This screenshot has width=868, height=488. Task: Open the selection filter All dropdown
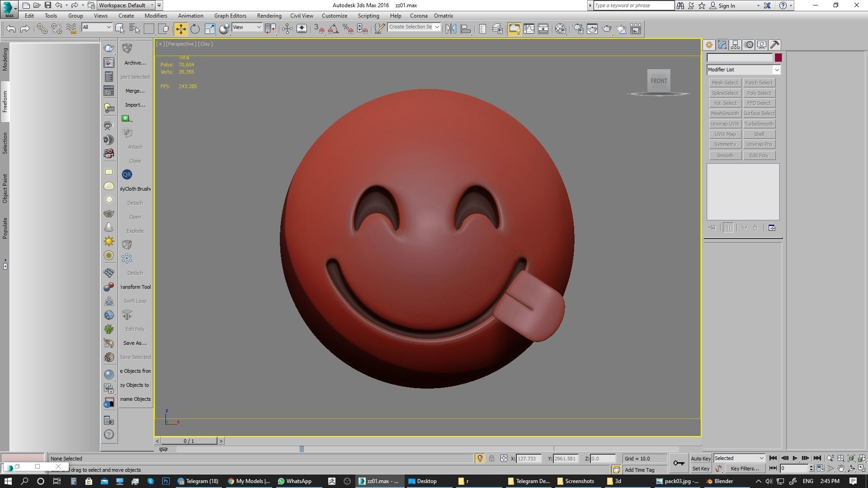(x=97, y=28)
